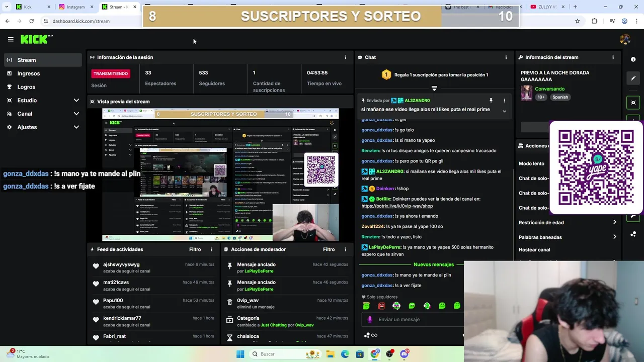
Task: Select Stream in the sidebar
Action: click(43, 60)
